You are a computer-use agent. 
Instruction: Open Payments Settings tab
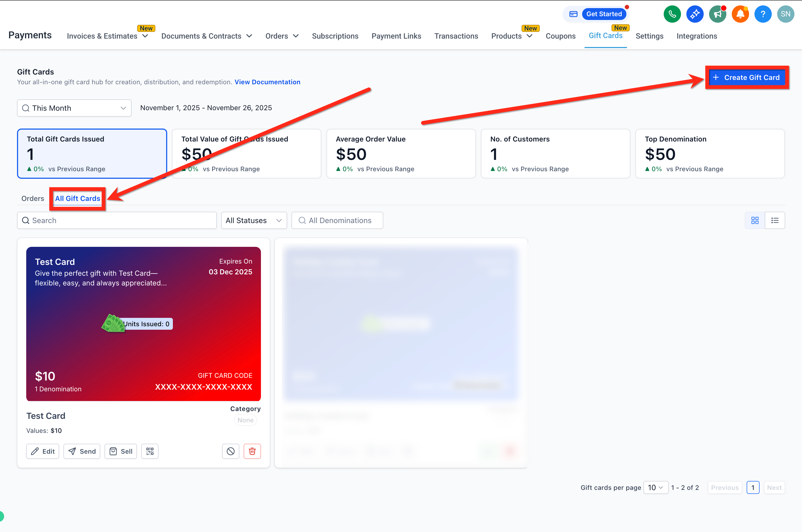649,36
